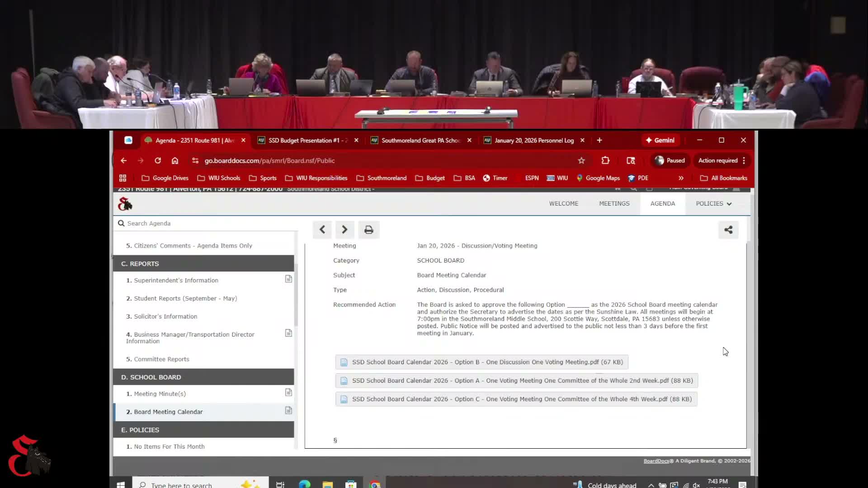Open the browser extensions puzzle icon
The image size is (868, 488).
click(x=605, y=160)
